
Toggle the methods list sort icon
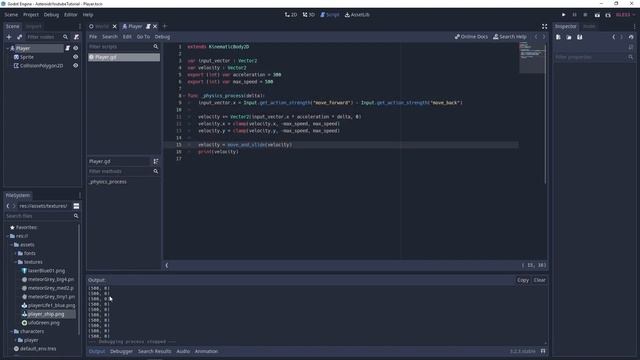(156, 162)
